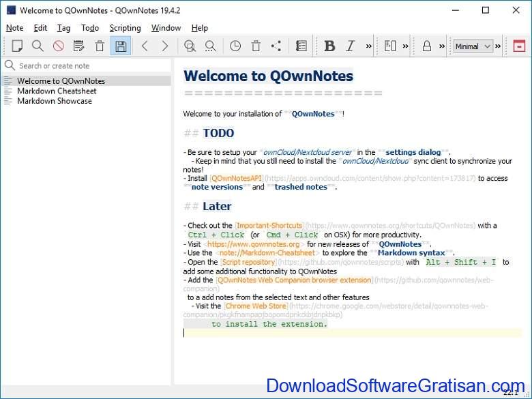Click the padlock encrypt note icon
This screenshot has width=532, height=399.
pos(427,46)
